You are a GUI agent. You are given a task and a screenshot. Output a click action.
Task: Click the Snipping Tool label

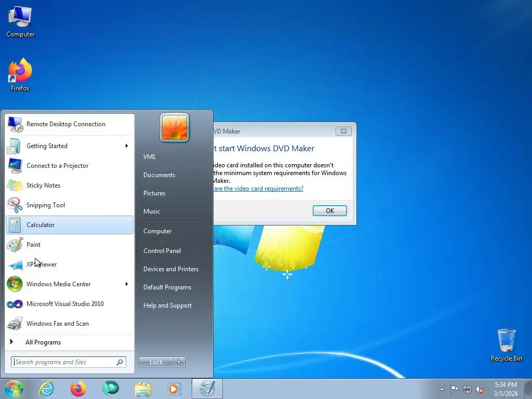pyautogui.click(x=46, y=205)
